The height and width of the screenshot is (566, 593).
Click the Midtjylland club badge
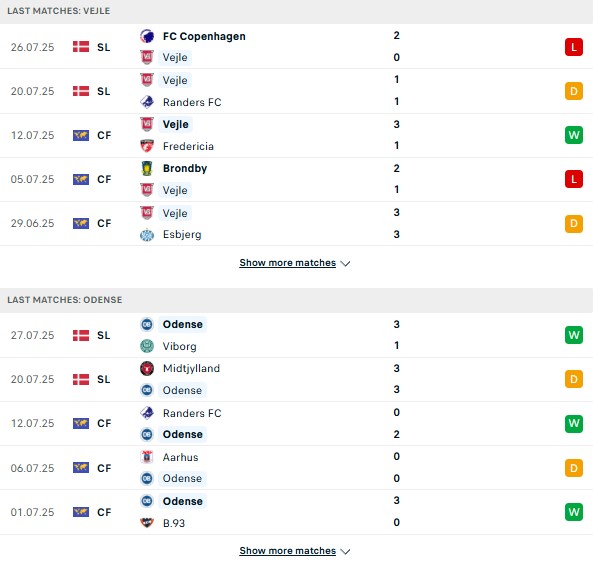click(147, 368)
